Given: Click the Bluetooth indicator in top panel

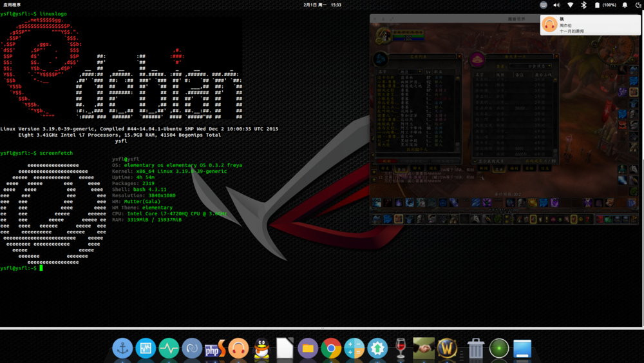Looking at the screenshot, I should coord(583,5).
